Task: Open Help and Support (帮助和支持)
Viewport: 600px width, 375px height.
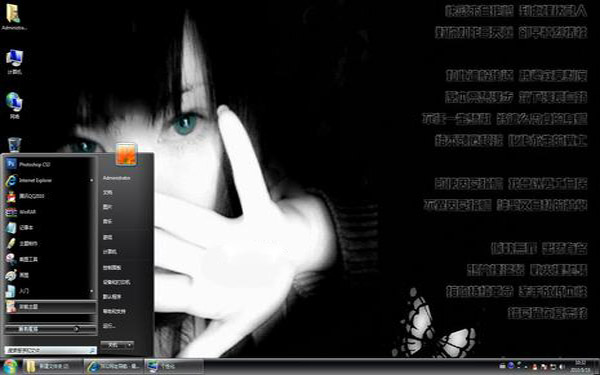Action: point(114,311)
